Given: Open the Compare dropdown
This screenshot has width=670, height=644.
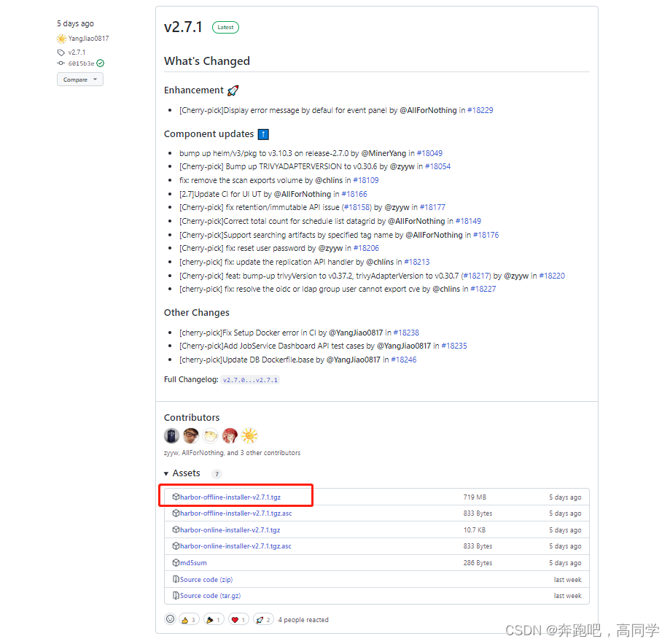Looking at the screenshot, I should (80, 79).
